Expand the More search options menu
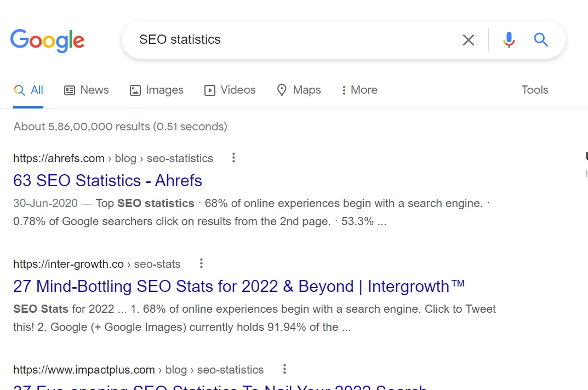The width and height of the screenshot is (588, 390). click(359, 90)
